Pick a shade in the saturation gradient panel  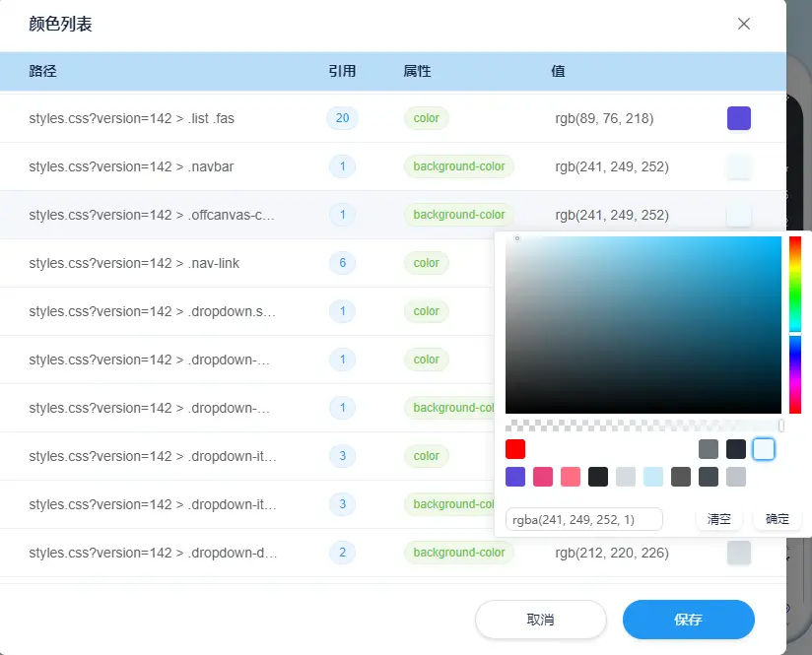(x=643, y=325)
